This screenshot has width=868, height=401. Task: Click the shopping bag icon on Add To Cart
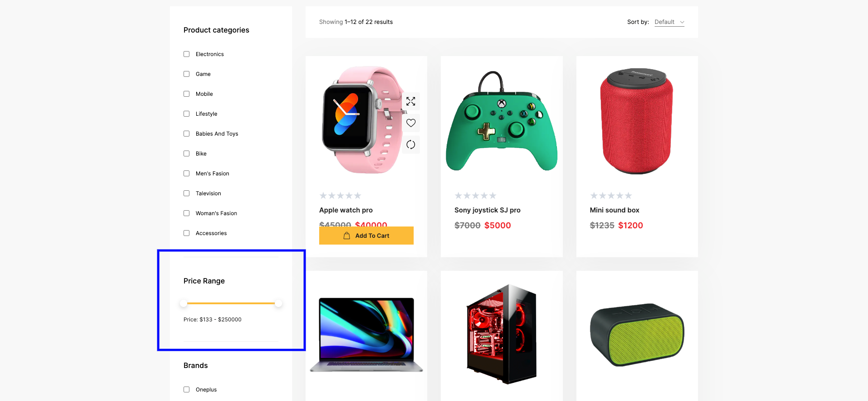(347, 236)
